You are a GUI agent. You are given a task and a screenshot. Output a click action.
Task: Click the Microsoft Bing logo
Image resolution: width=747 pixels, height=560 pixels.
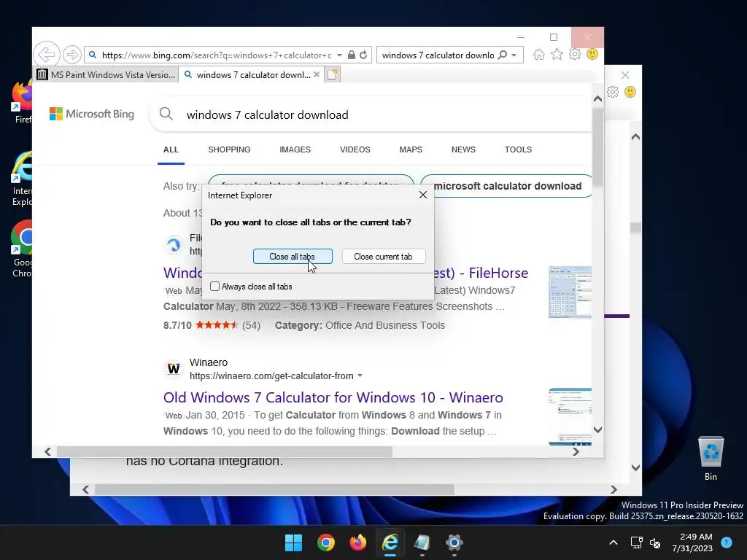(x=92, y=114)
